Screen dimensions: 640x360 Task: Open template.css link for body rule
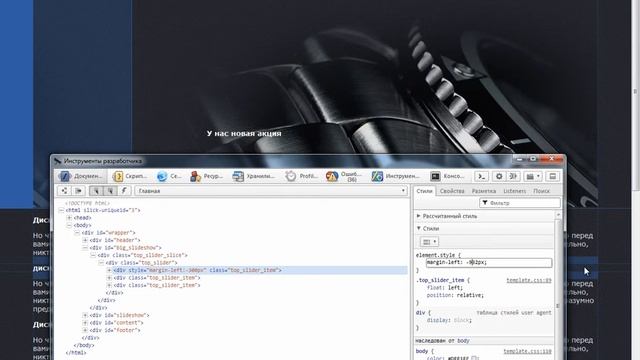(527, 351)
